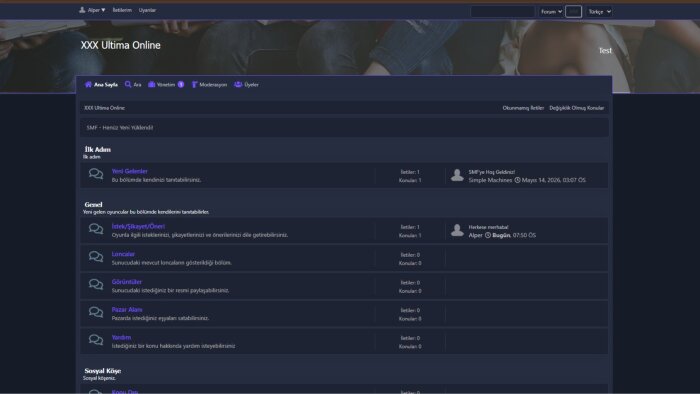
Task: Open the SMF'ye Hoş Geldiniz! last post
Action: (492, 172)
